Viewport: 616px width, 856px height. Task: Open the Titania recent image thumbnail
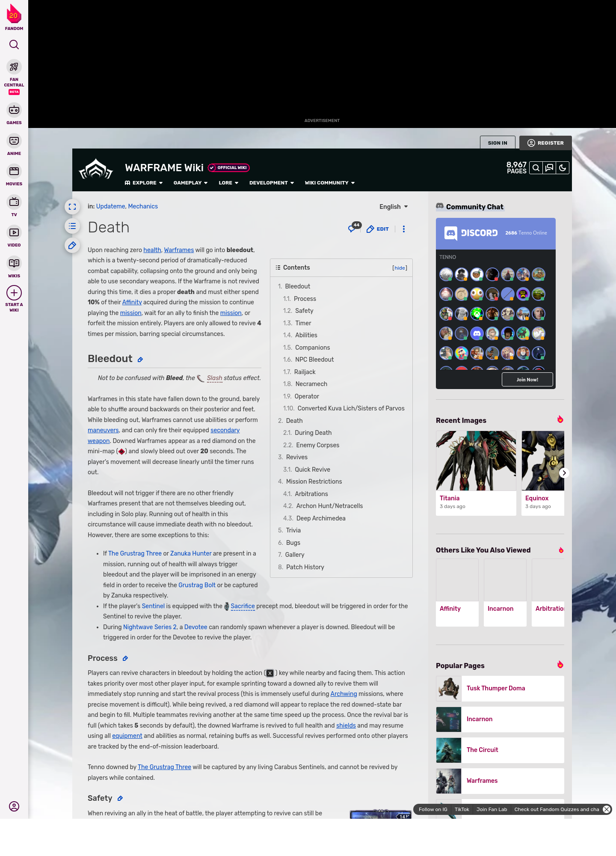click(x=476, y=461)
